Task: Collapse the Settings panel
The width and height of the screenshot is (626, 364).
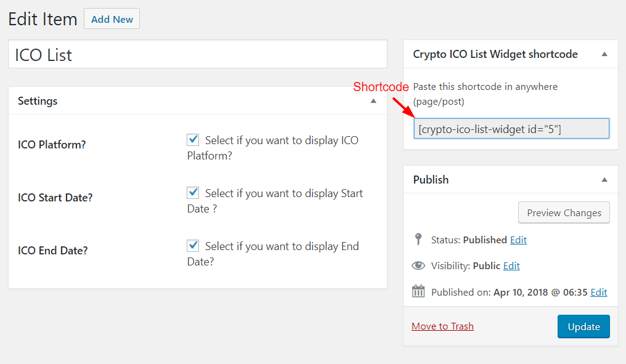Action: point(373,100)
